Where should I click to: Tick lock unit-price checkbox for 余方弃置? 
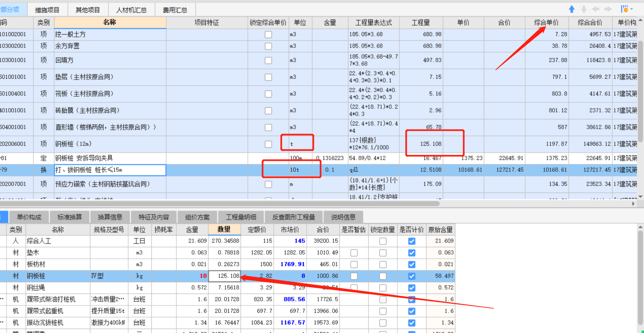point(268,46)
